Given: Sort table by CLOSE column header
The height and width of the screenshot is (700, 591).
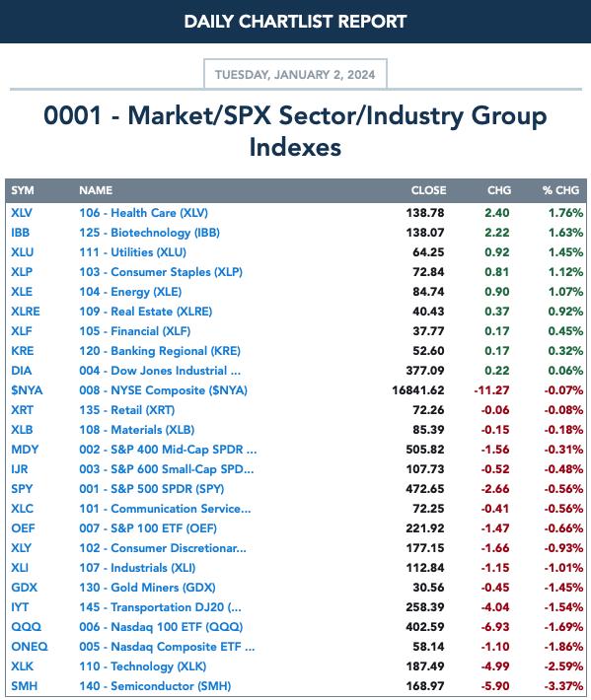Looking at the screenshot, I should coord(428,190).
